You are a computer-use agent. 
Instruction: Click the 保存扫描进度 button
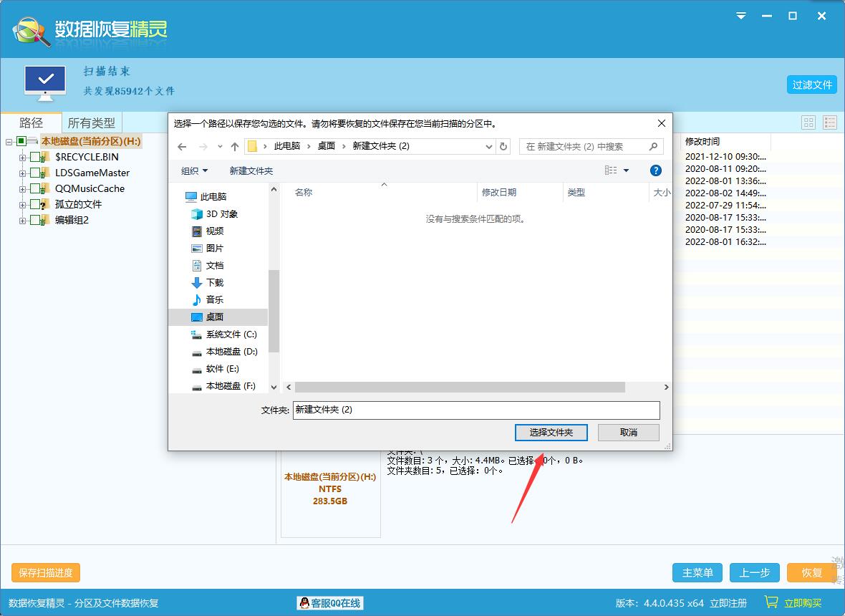pyautogui.click(x=45, y=572)
